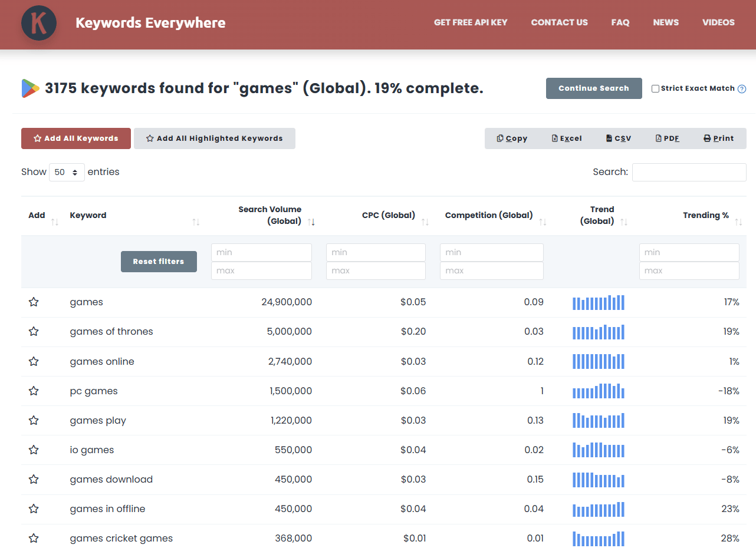This screenshot has height=548, width=756.
Task: Print the table with Print button
Action: pyautogui.click(x=719, y=138)
